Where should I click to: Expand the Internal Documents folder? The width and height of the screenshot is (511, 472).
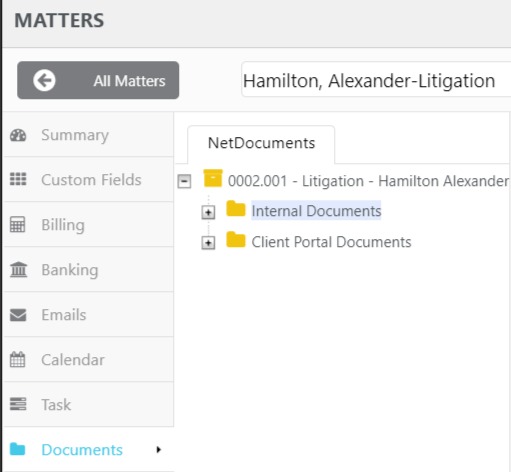(208, 212)
